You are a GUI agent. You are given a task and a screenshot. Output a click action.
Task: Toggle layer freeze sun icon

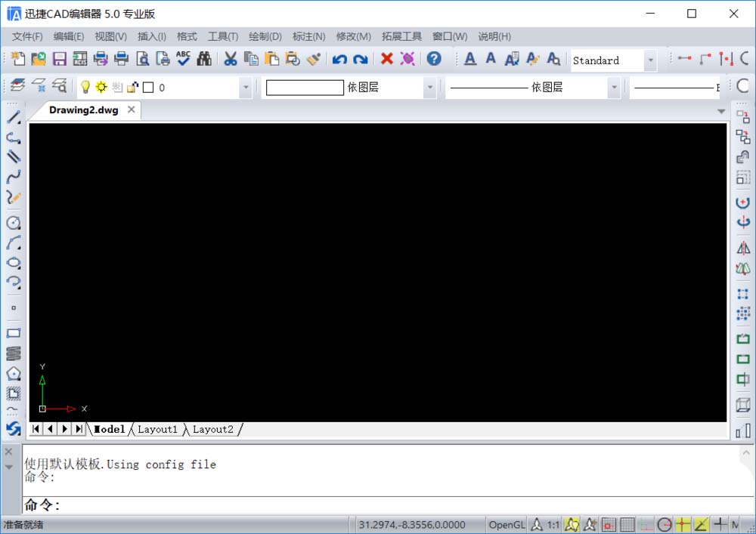coord(101,87)
